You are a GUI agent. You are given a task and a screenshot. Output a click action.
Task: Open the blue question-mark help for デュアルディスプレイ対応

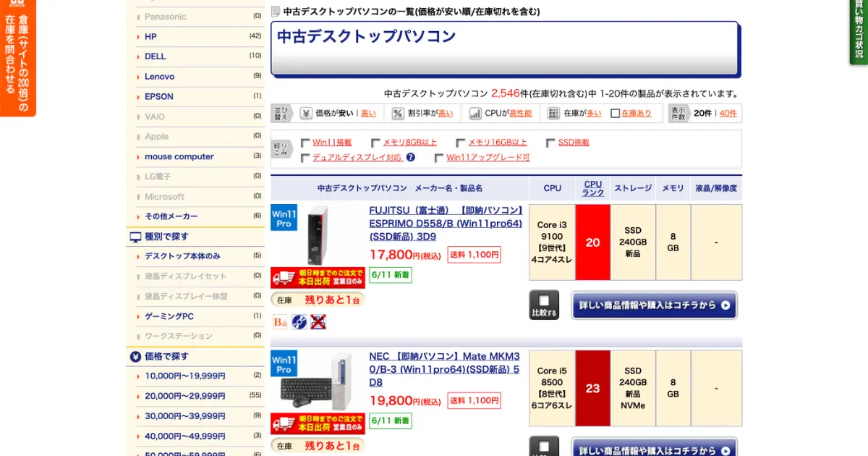coord(411,157)
